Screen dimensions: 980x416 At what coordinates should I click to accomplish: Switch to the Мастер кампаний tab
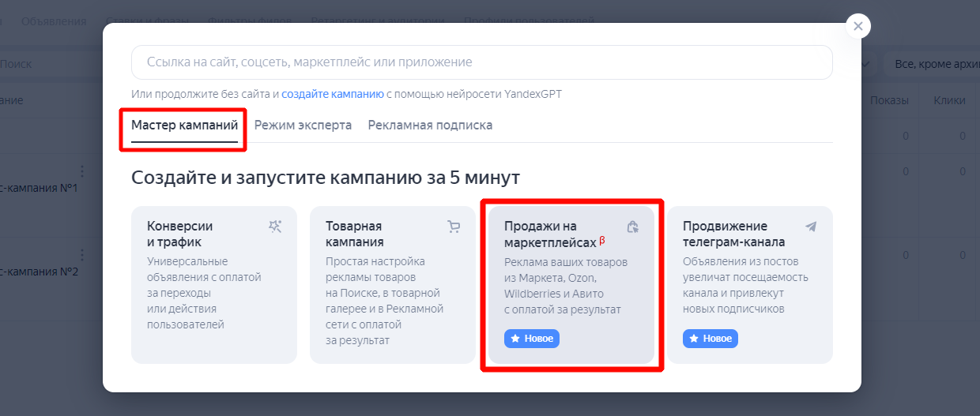coord(184,125)
